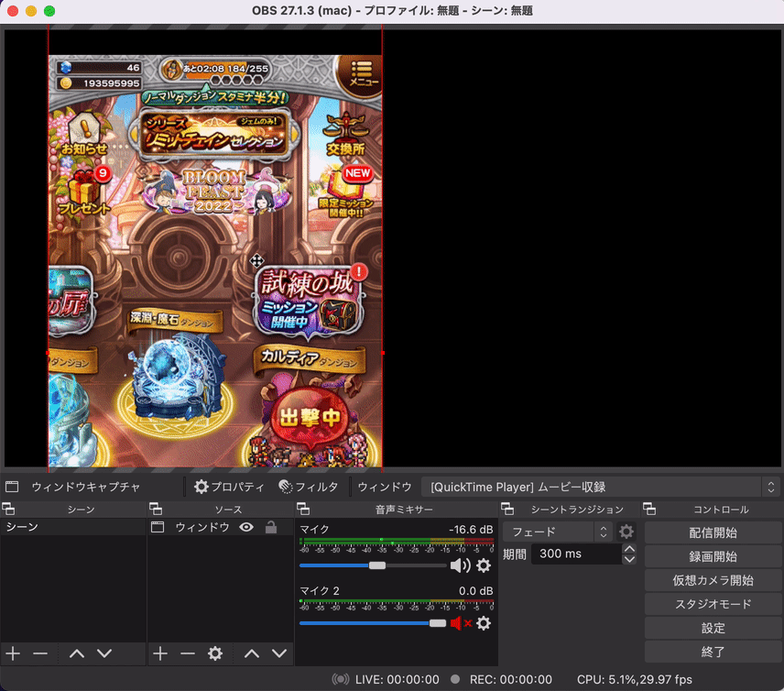Switch to スタジオモード

(x=713, y=604)
